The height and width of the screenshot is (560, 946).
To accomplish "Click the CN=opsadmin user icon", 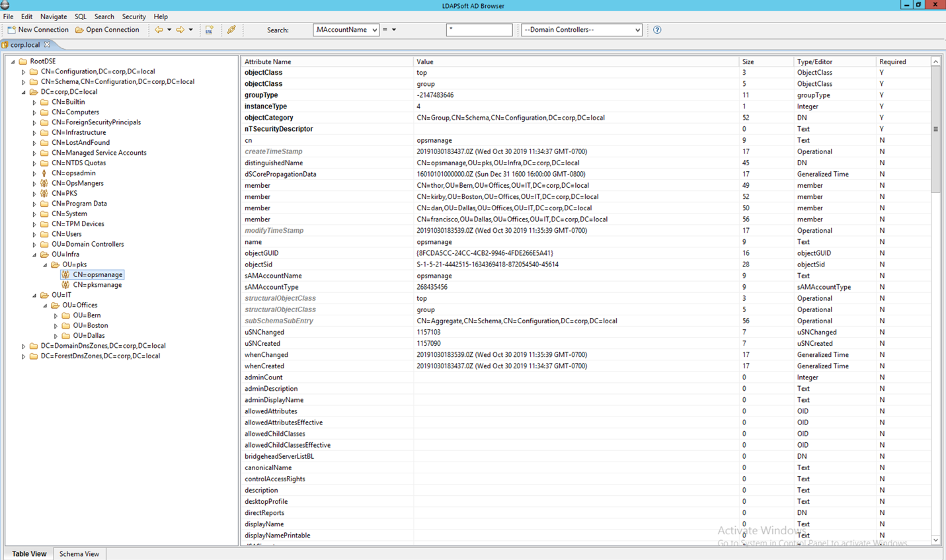I will click(x=44, y=173).
